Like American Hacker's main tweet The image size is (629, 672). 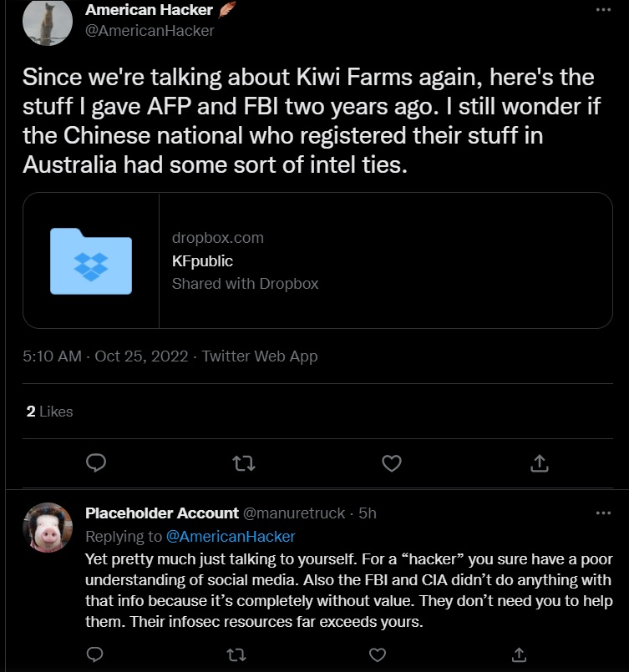[389, 462]
